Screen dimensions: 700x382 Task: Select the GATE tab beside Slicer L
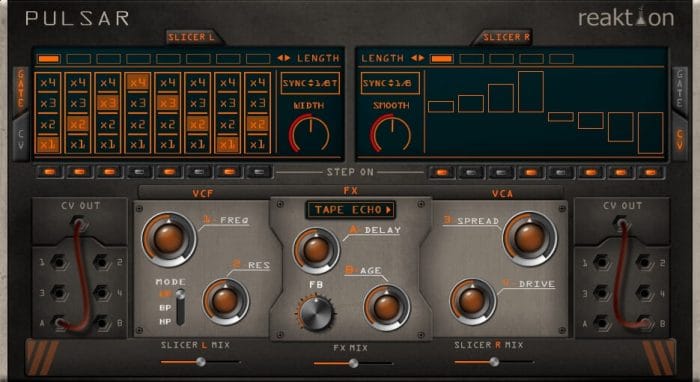[x=21, y=89]
